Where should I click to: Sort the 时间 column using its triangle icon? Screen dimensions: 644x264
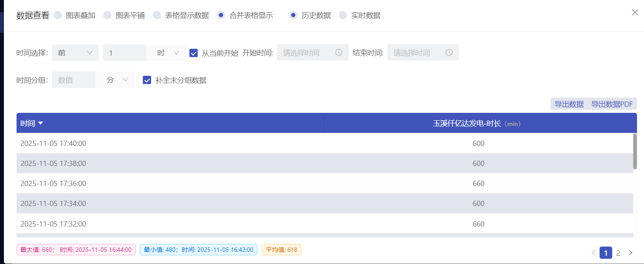click(40, 123)
